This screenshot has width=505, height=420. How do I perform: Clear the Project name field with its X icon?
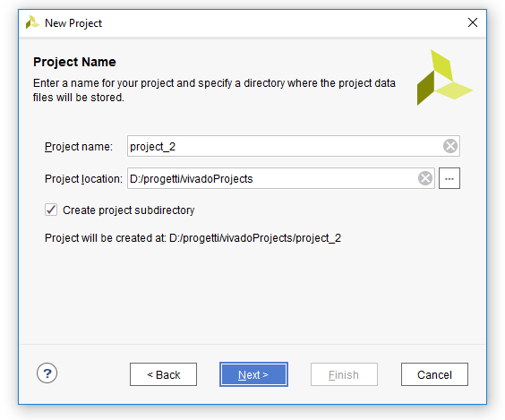pyautogui.click(x=449, y=146)
